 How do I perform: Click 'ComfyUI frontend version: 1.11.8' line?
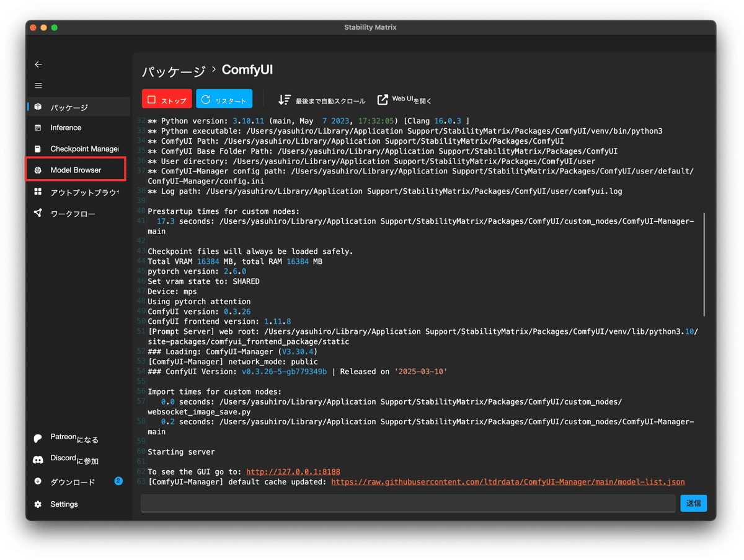[219, 321]
